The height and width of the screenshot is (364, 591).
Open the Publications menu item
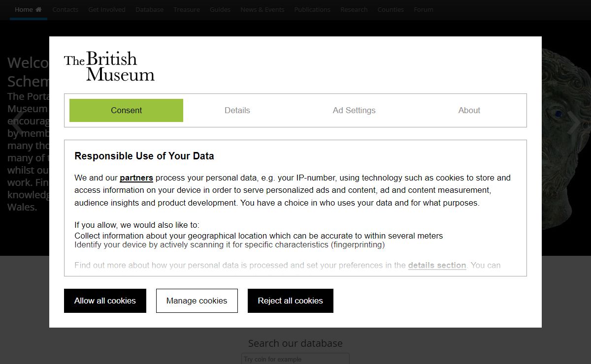click(312, 9)
